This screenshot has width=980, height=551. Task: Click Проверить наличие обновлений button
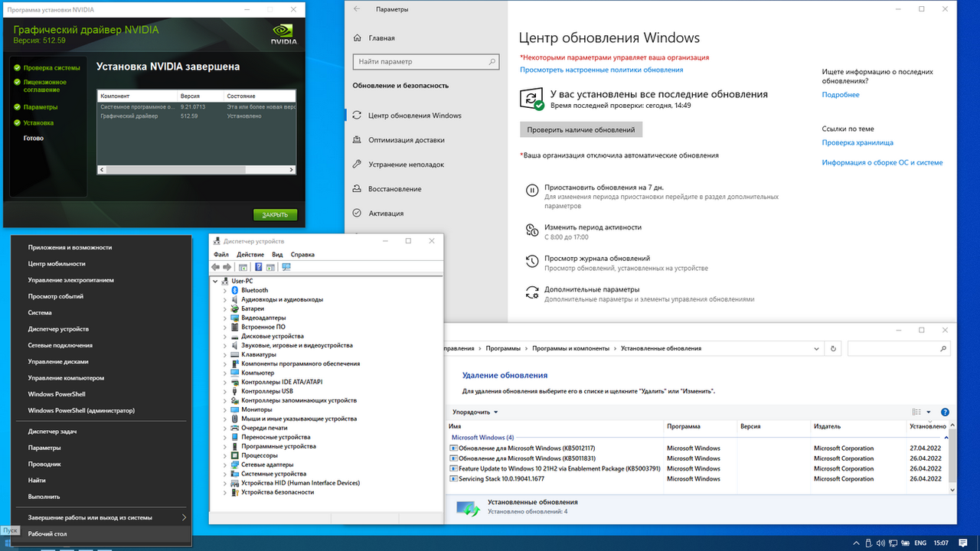[x=581, y=130]
